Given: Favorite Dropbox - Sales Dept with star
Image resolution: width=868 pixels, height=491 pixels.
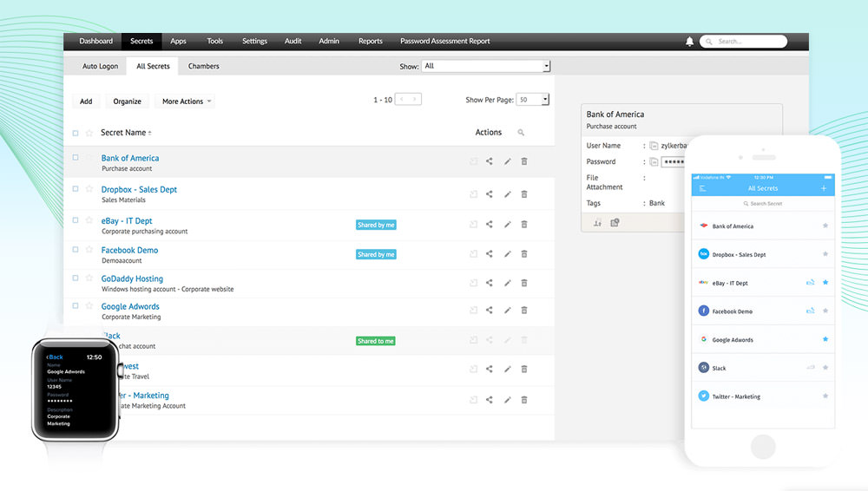Looking at the screenshot, I should (89, 189).
